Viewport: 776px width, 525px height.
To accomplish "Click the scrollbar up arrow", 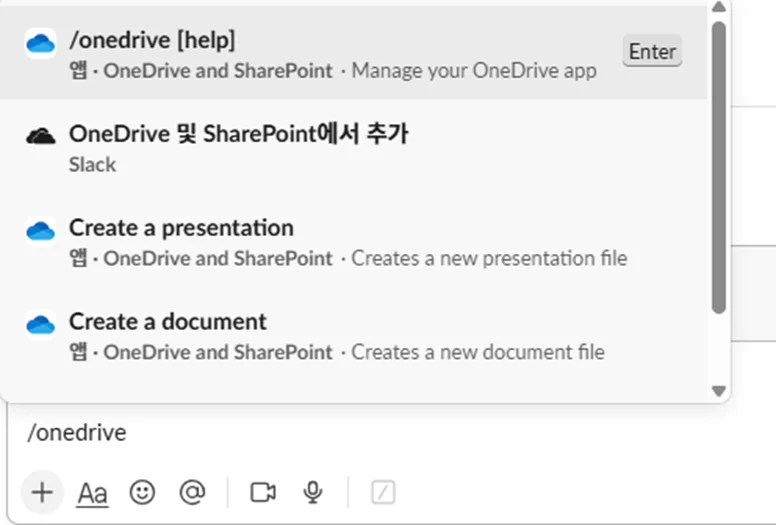I will click(x=718, y=8).
